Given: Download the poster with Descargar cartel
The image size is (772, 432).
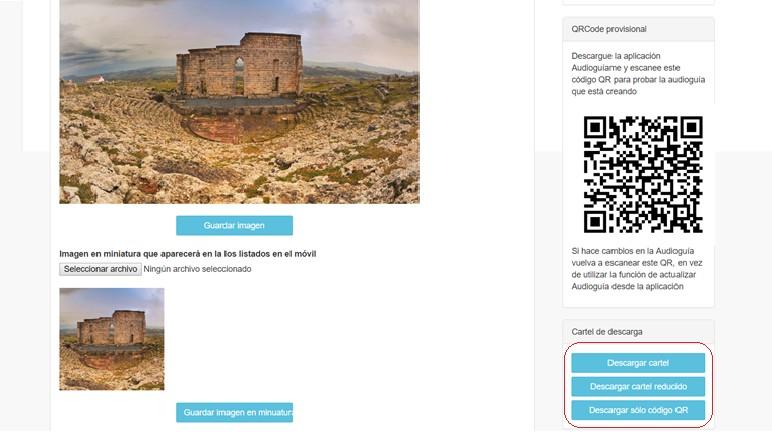Looking at the screenshot, I should [638, 363].
